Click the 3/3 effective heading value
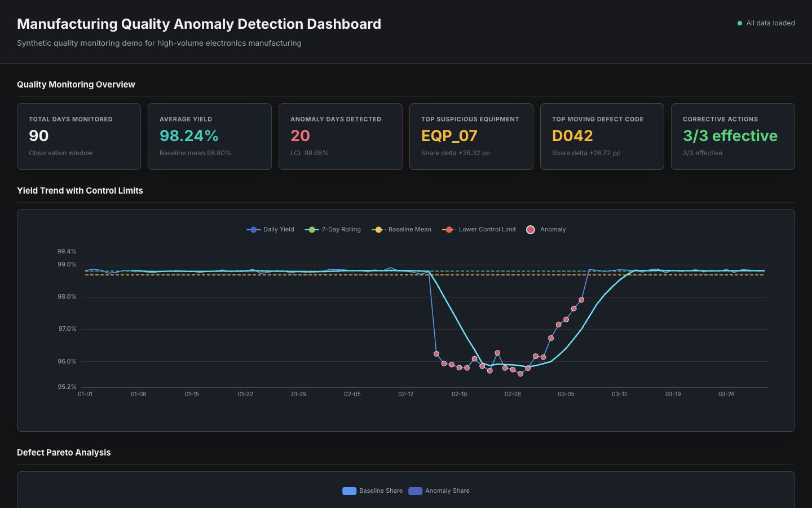 coord(730,136)
